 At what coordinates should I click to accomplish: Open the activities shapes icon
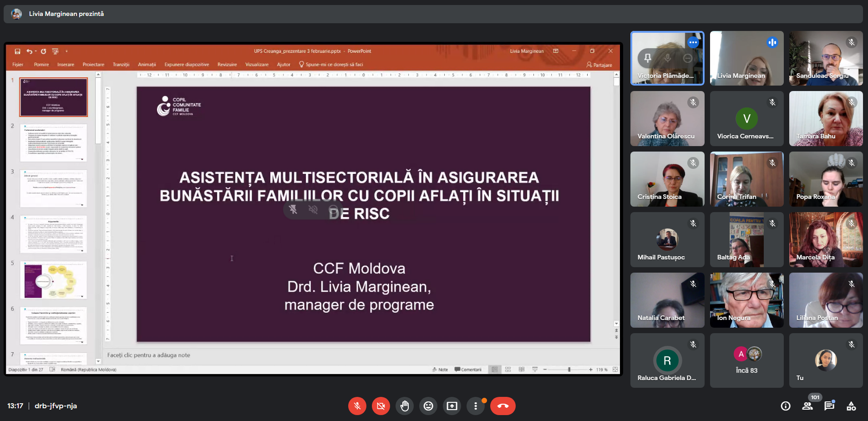click(x=851, y=406)
